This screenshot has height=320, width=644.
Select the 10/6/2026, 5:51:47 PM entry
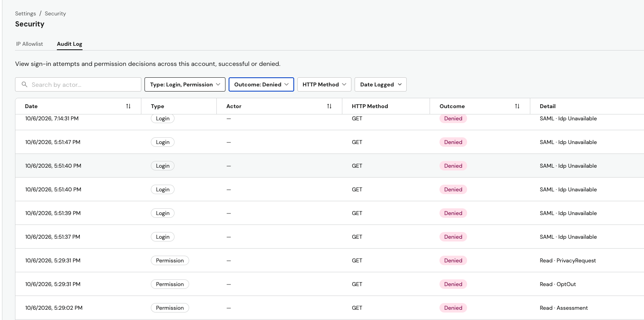[330, 142]
